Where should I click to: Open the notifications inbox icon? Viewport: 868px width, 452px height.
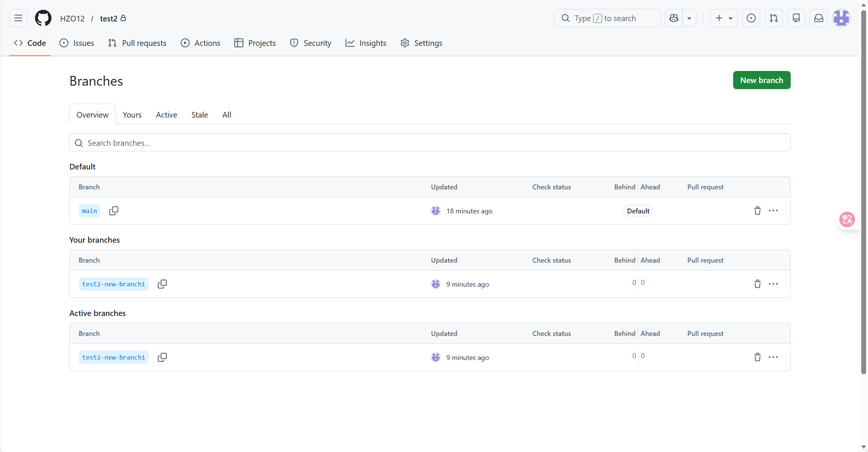[819, 18]
